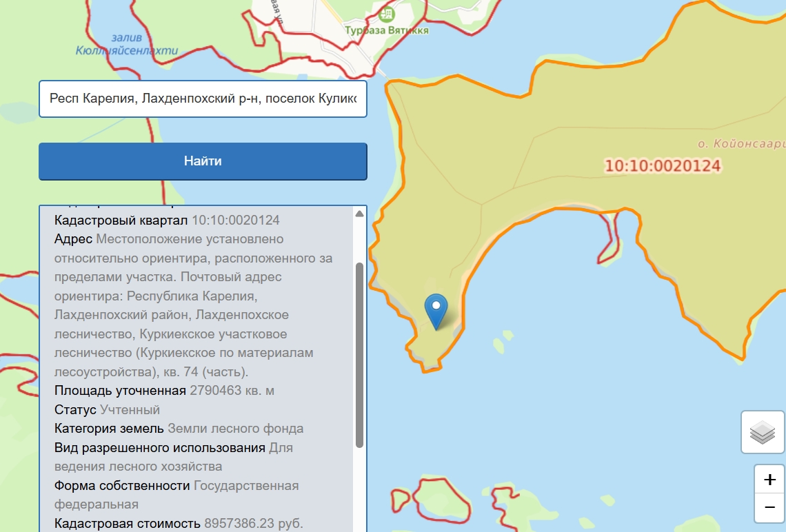The image size is (786, 532).
Task: Click the Категория земель entry
Action: click(x=179, y=429)
